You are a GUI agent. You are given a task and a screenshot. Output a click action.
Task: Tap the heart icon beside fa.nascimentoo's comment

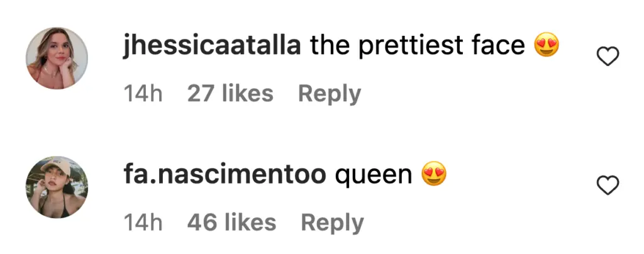click(608, 185)
